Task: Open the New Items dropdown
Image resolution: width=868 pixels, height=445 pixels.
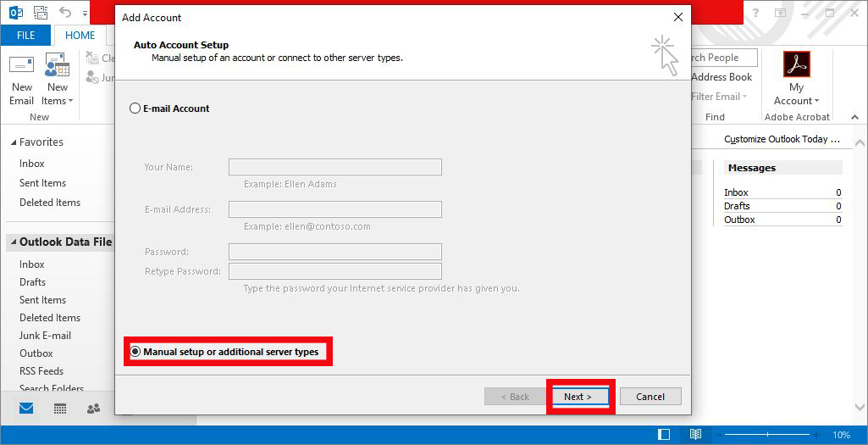Action: [58, 93]
